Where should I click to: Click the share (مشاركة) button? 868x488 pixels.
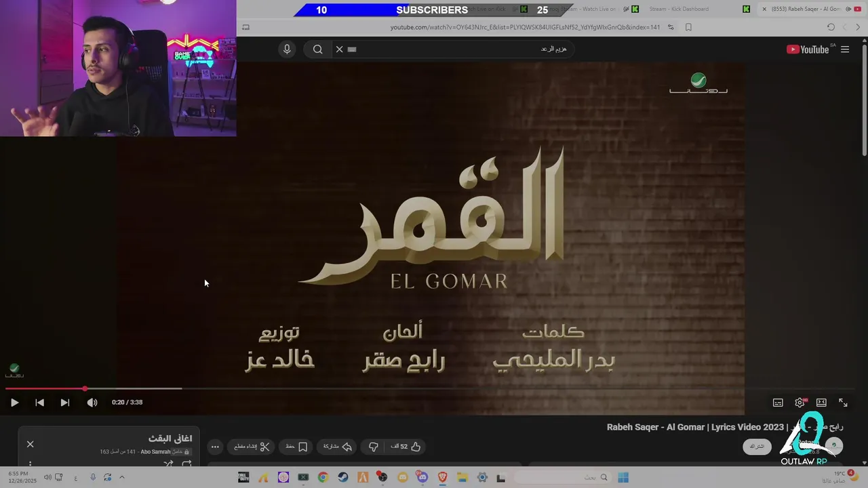click(x=338, y=447)
